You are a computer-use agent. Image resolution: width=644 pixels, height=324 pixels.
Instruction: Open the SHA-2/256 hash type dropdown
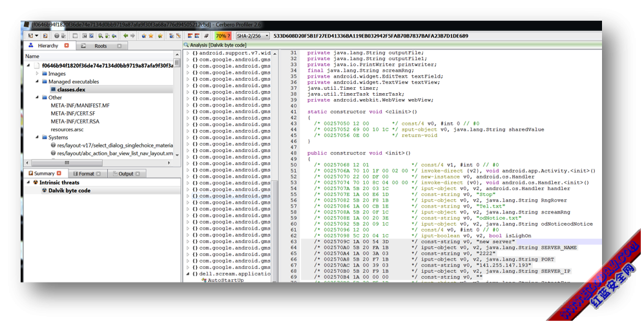point(252,36)
